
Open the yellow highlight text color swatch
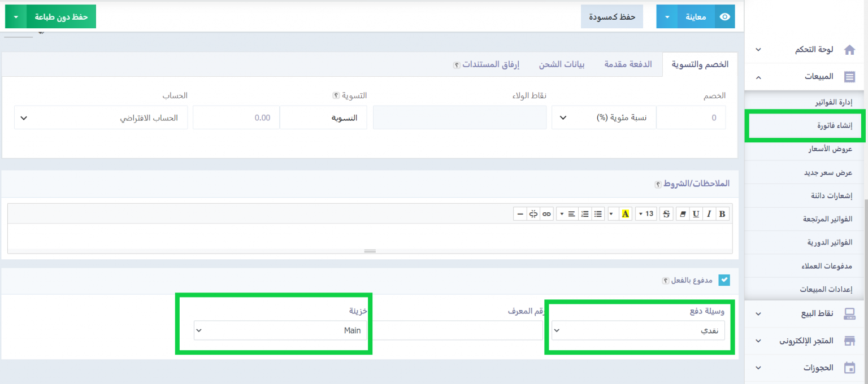pyautogui.click(x=626, y=214)
